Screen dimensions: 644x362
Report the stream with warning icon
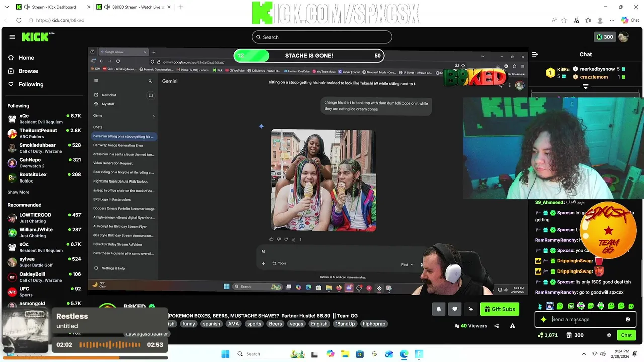512,326
